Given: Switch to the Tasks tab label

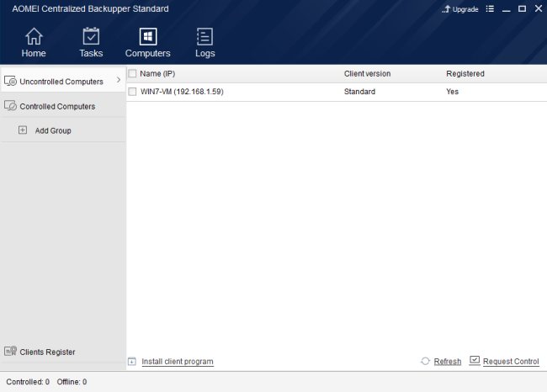Looking at the screenshot, I should pyautogui.click(x=91, y=53).
